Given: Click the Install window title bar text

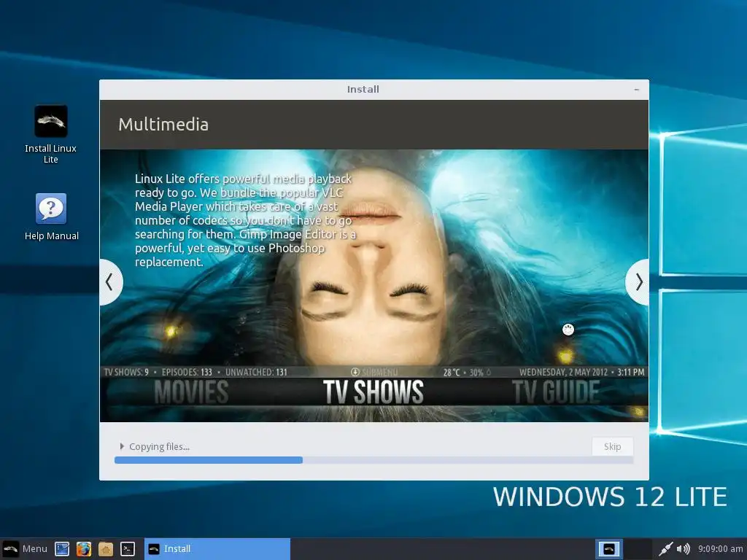Looking at the screenshot, I should (x=363, y=89).
